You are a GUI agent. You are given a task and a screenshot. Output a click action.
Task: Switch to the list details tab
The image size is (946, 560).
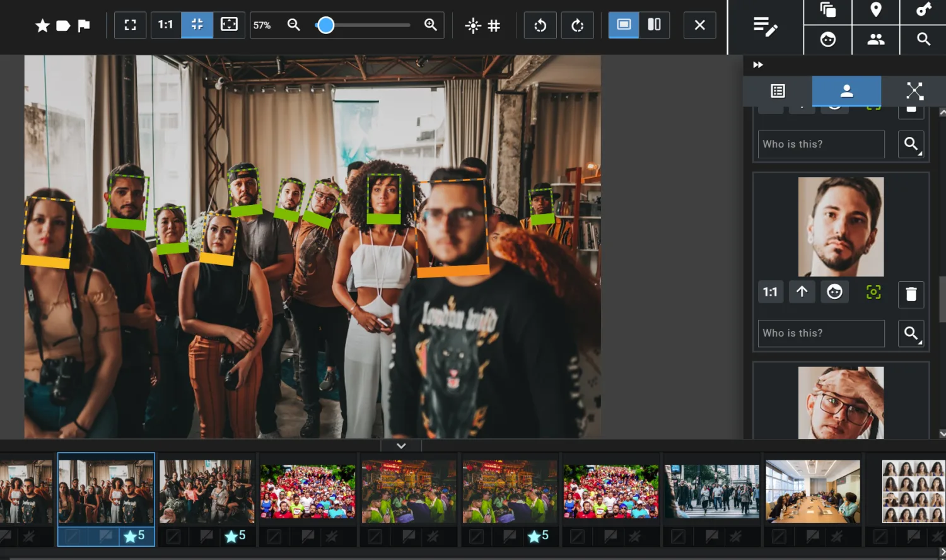(x=778, y=91)
